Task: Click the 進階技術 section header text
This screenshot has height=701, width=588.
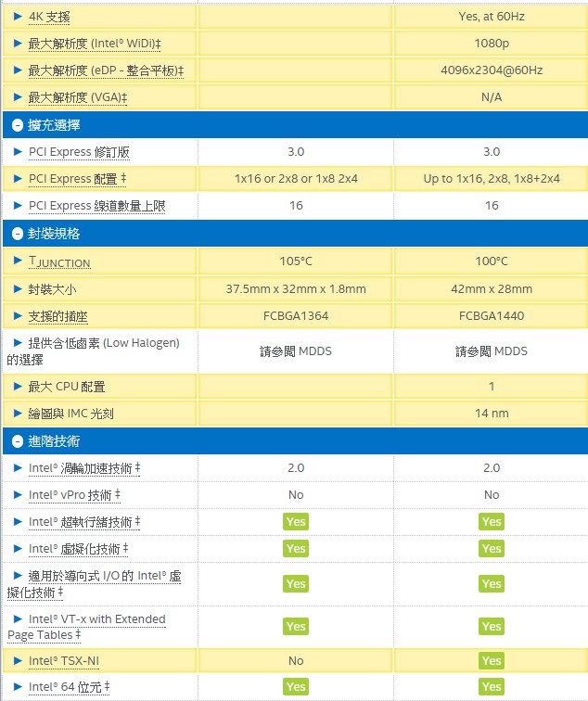Action: pyautogui.click(x=54, y=441)
